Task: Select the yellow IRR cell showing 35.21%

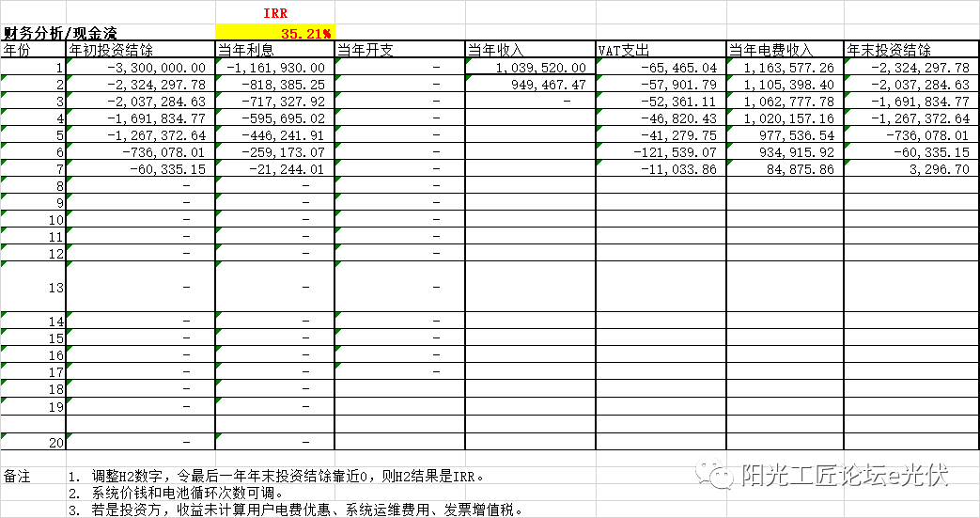Action: coord(275,33)
